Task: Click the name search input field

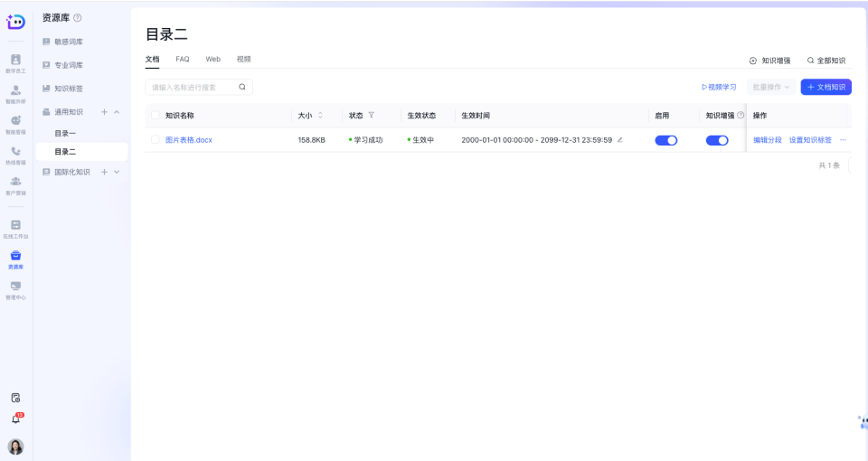Action: (192, 87)
